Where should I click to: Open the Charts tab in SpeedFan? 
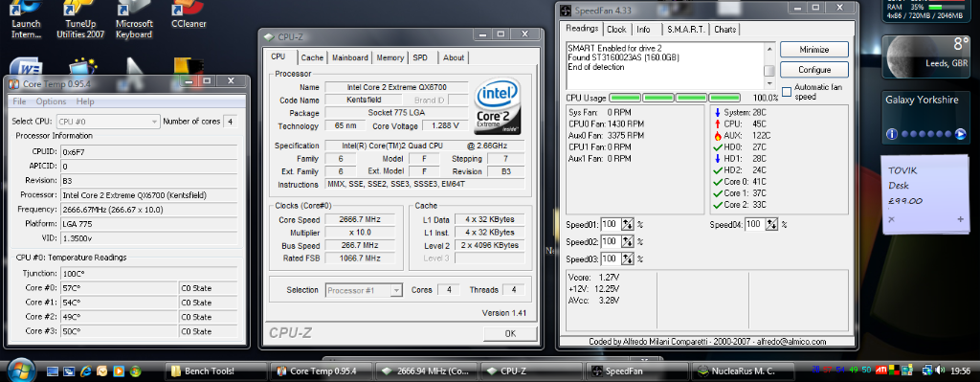click(725, 30)
